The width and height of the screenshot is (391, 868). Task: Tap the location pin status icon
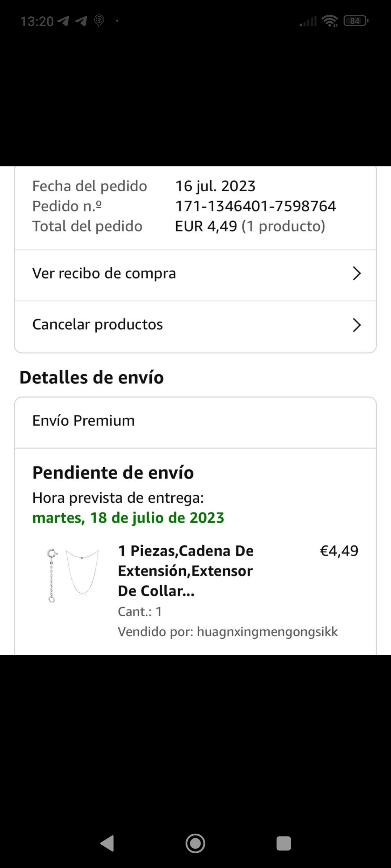[x=99, y=21]
